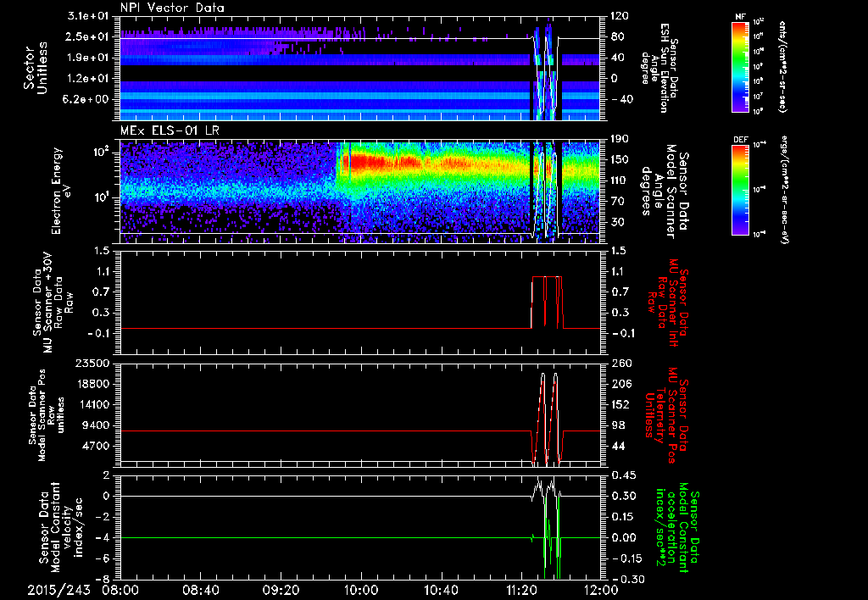Viewport: 868px width, 600px height.
Task: Click the 260 telemetry position tick label
Action: point(620,364)
